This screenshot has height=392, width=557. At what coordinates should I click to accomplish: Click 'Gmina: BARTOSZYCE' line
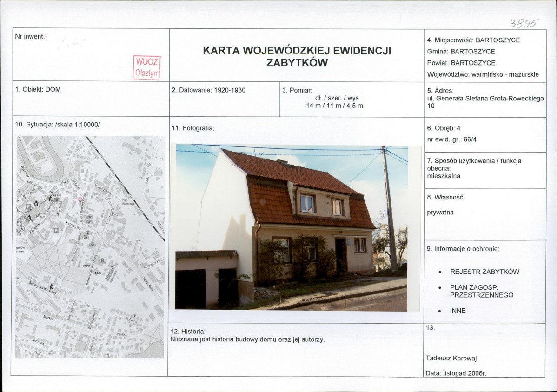461,52
